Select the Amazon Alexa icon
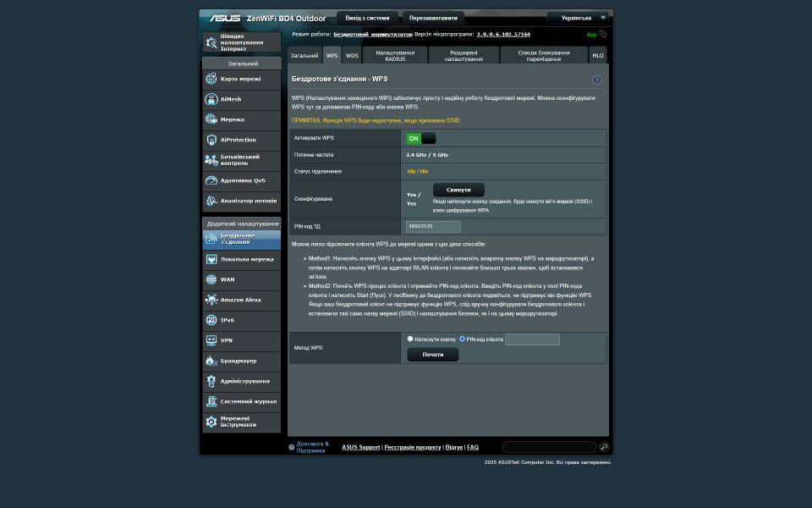Screen dimensions: 812x508 click(x=211, y=300)
